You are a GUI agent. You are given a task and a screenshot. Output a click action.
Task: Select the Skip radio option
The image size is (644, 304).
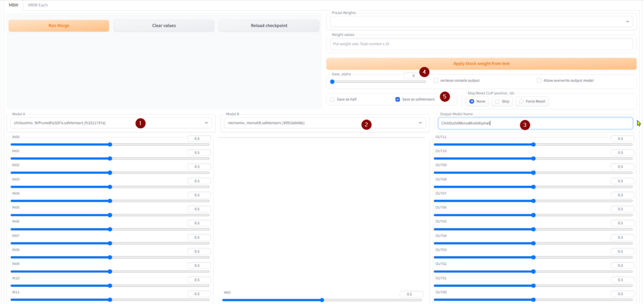[502, 101]
